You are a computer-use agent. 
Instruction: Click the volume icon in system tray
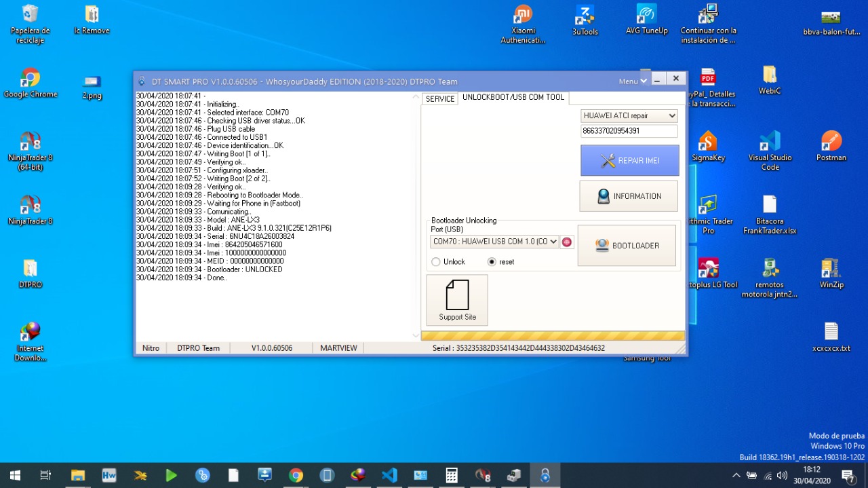point(782,475)
